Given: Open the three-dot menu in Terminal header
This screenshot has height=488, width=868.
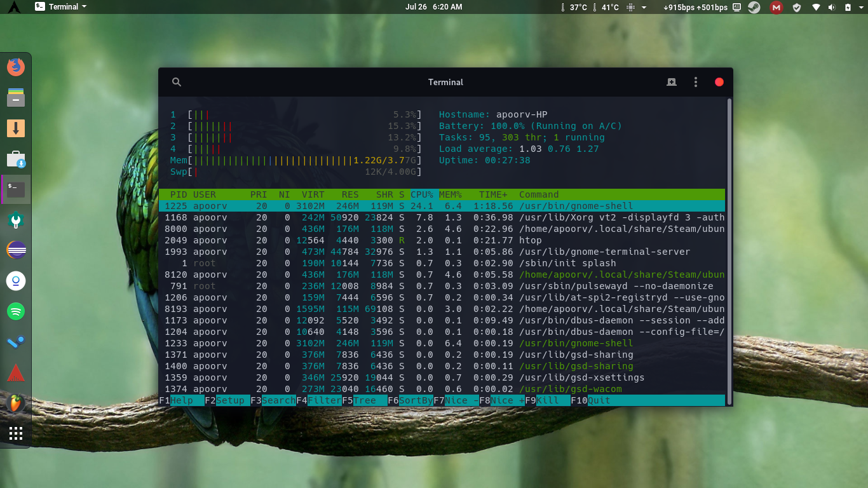Looking at the screenshot, I should (x=695, y=82).
